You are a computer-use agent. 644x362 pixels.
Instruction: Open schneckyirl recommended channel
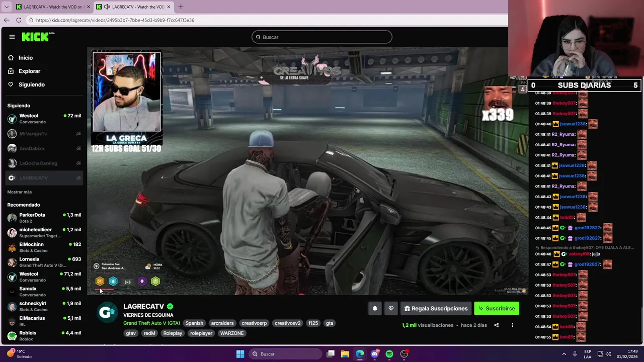pyautogui.click(x=44, y=306)
